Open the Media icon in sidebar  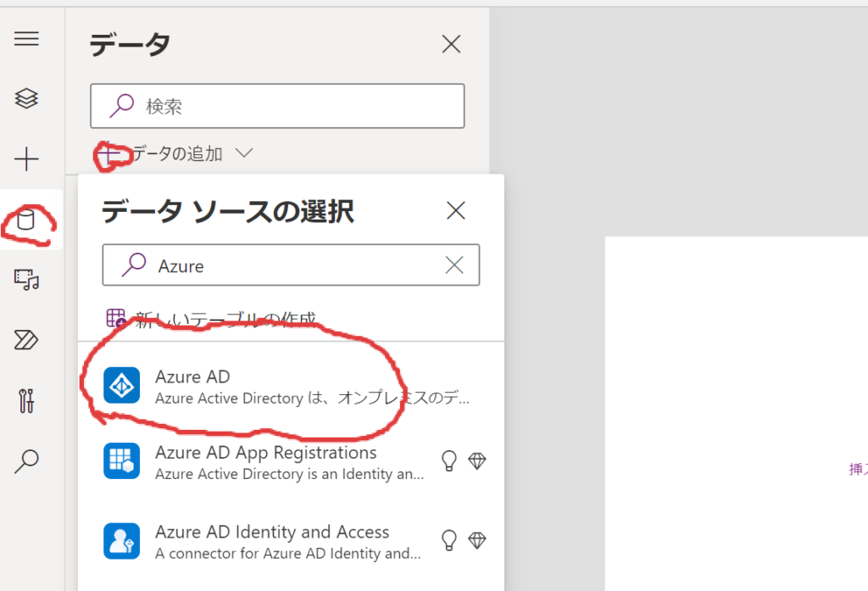pyautogui.click(x=27, y=279)
